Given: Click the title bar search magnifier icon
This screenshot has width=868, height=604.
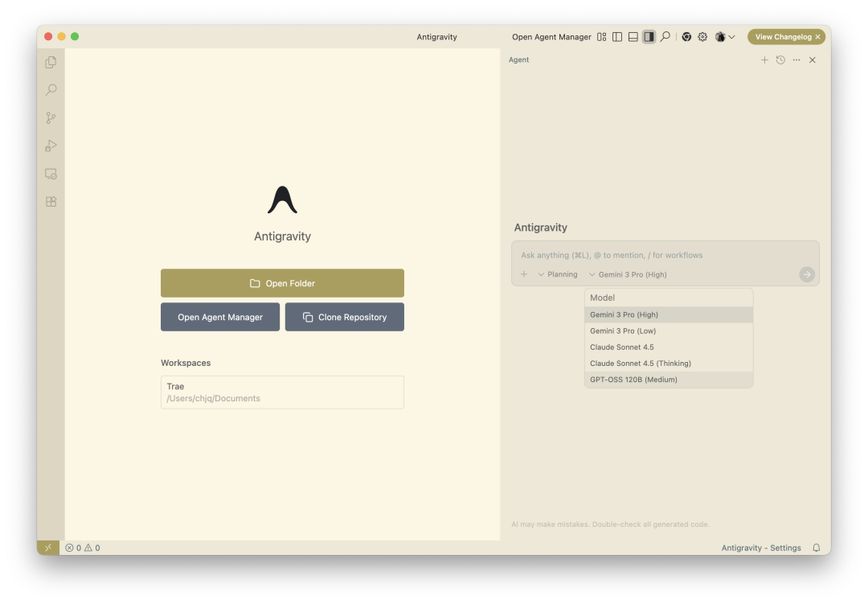Looking at the screenshot, I should click(x=665, y=36).
